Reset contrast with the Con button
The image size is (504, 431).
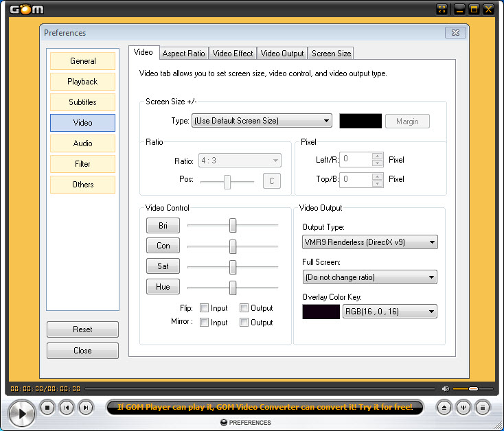pyautogui.click(x=163, y=246)
